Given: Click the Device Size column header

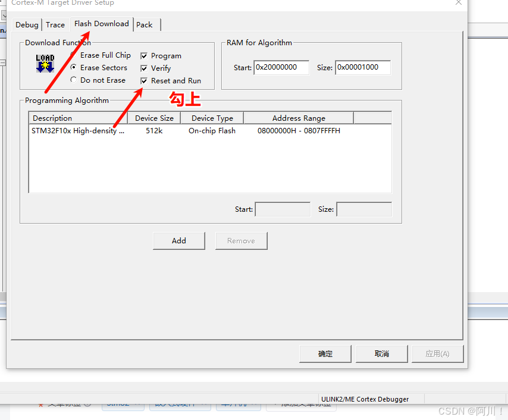Looking at the screenshot, I should click(x=154, y=118).
